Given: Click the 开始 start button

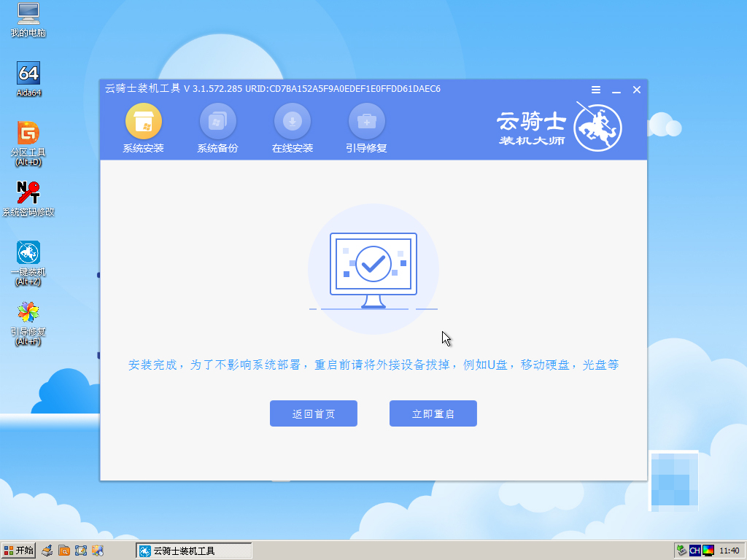Looking at the screenshot, I should (x=18, y=551).
